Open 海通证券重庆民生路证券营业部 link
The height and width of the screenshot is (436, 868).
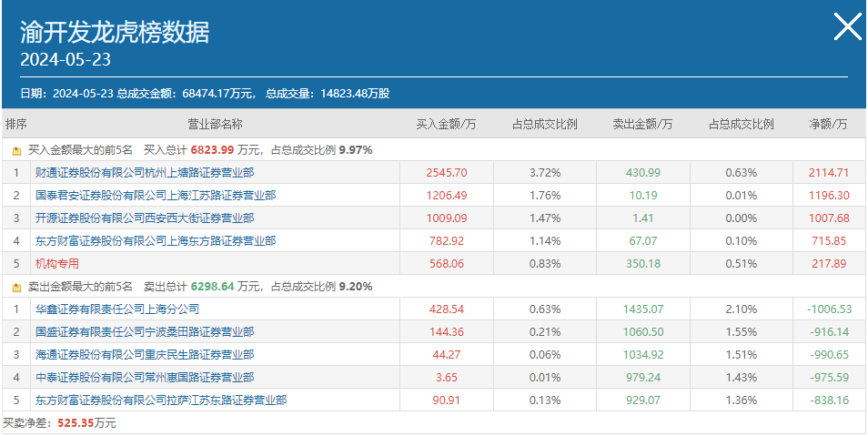tap(145, 355)
